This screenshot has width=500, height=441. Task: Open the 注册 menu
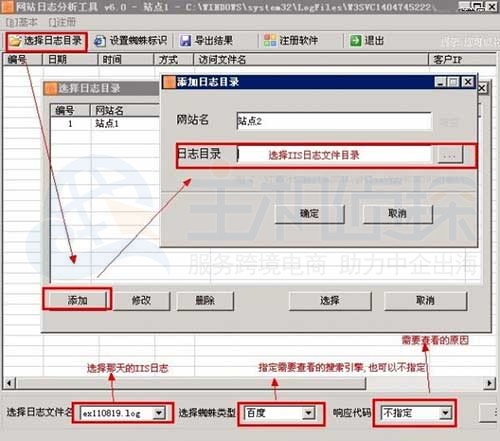63,22
